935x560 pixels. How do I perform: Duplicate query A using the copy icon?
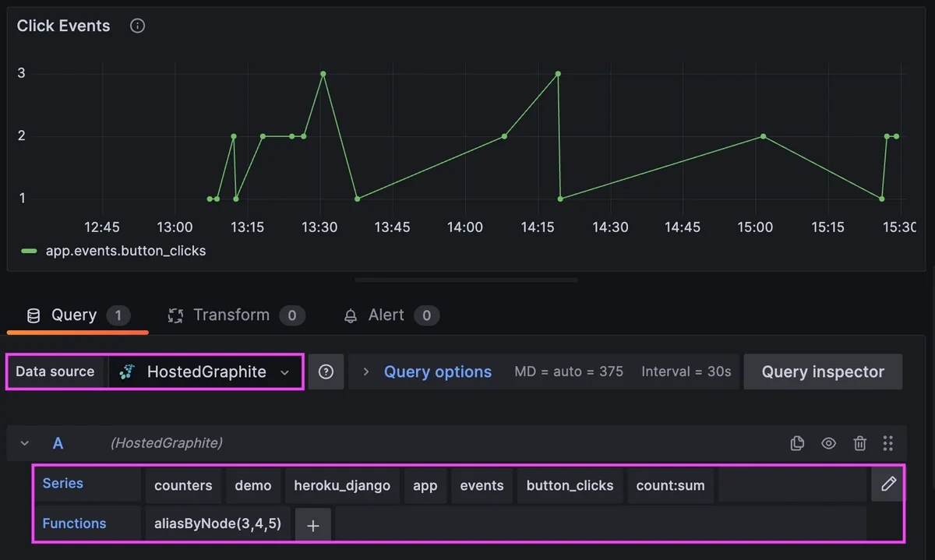coord(797,442)
